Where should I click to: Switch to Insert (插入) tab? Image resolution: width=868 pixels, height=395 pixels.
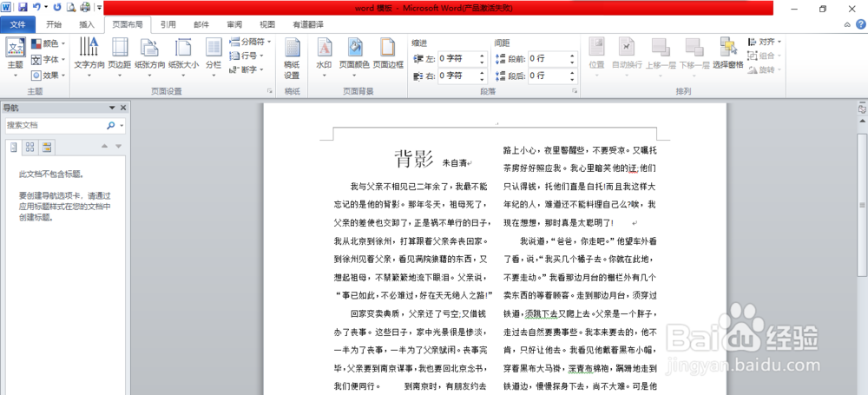[x=87, y=24]
